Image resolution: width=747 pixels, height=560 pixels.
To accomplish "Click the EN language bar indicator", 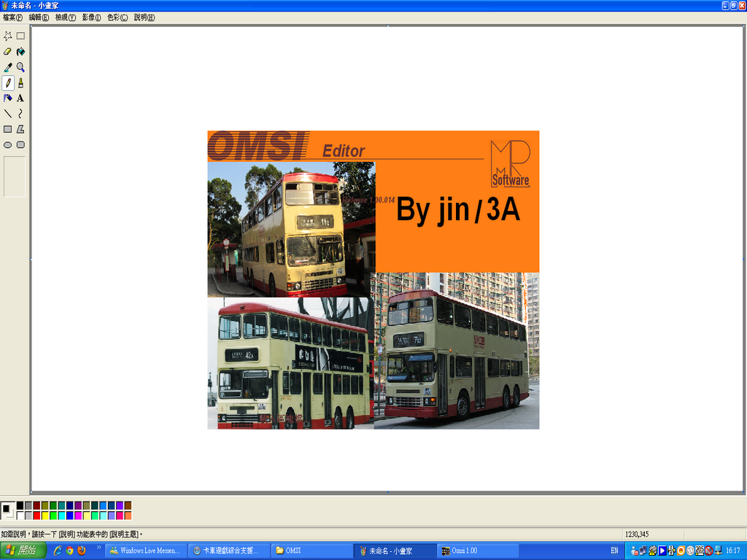I will tap(614, 551).
